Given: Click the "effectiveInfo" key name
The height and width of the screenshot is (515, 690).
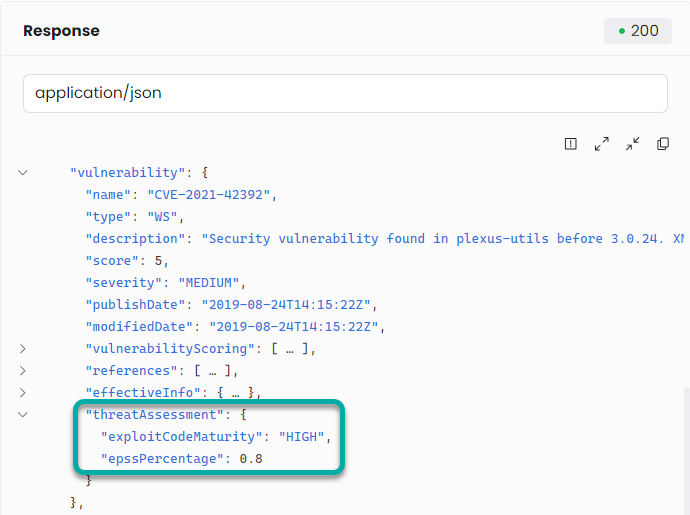Looking at the screenshot, I should (143, 393).
